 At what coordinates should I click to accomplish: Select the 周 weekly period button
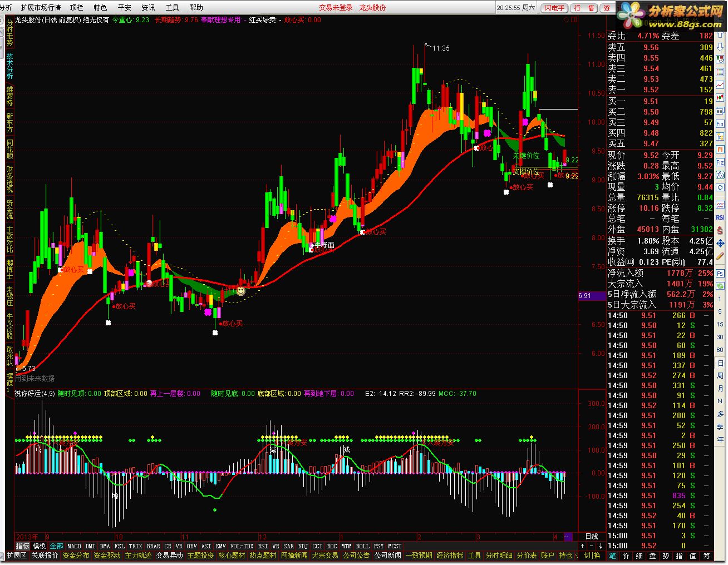tap(720, 376)
